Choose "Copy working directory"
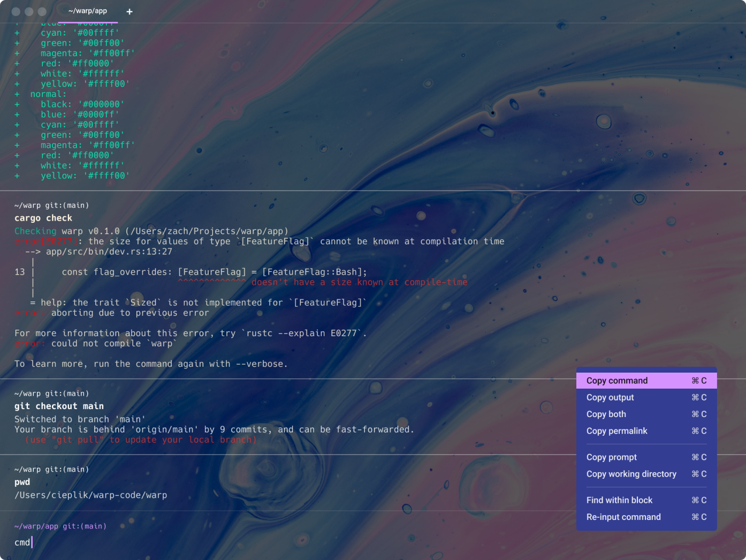 click(x=631, y=474)
